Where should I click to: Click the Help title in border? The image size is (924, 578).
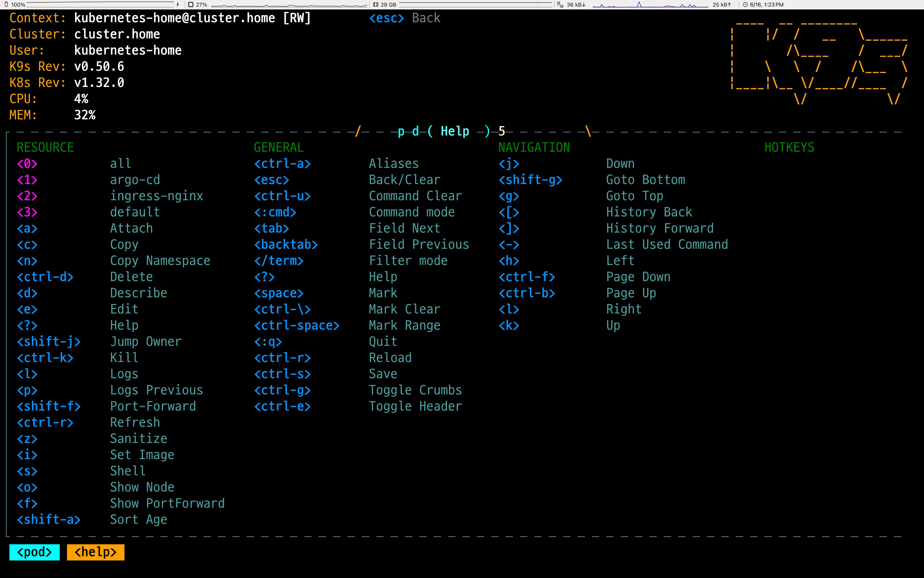coord(455,131)
